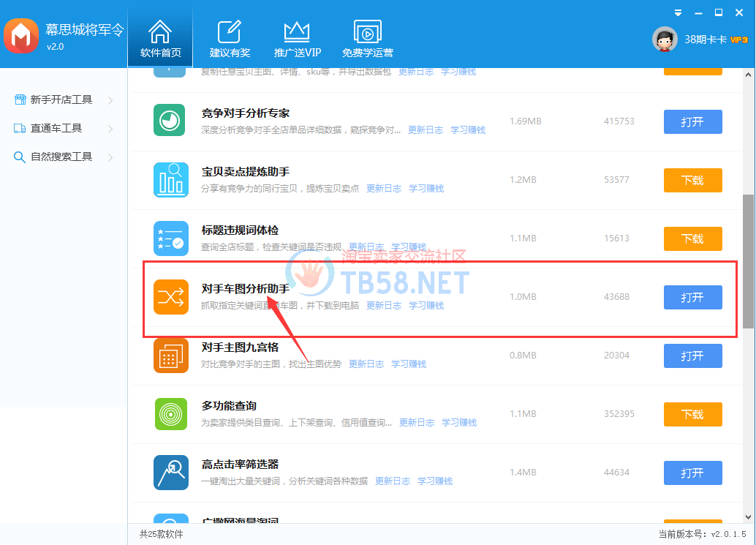
Task: Click the 多功能查询 green target icon
Action: (x=170, y=414)
